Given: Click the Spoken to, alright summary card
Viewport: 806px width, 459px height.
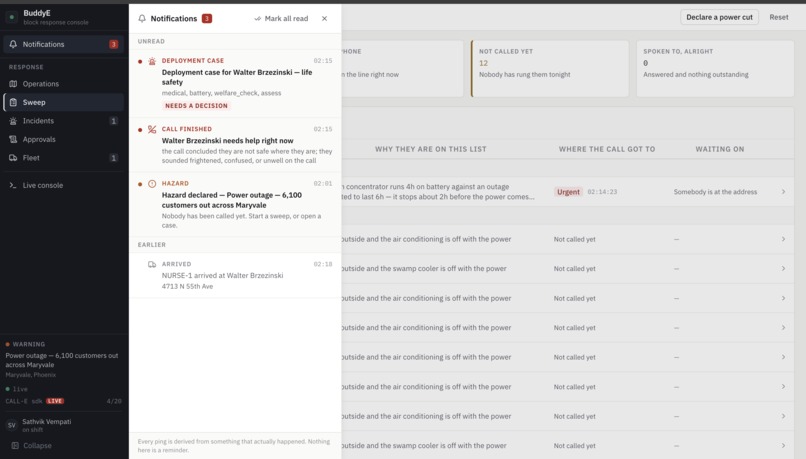Looking at the screenshot, I should coord(715,69).
